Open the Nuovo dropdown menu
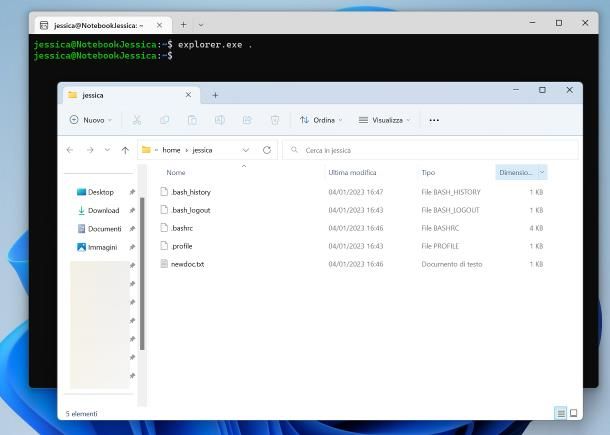The image size is (610, 435). [91, 120]
